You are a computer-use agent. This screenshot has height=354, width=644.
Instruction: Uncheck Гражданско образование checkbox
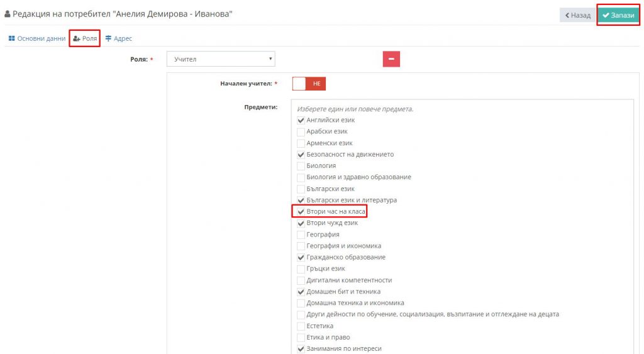click(301, 258)
